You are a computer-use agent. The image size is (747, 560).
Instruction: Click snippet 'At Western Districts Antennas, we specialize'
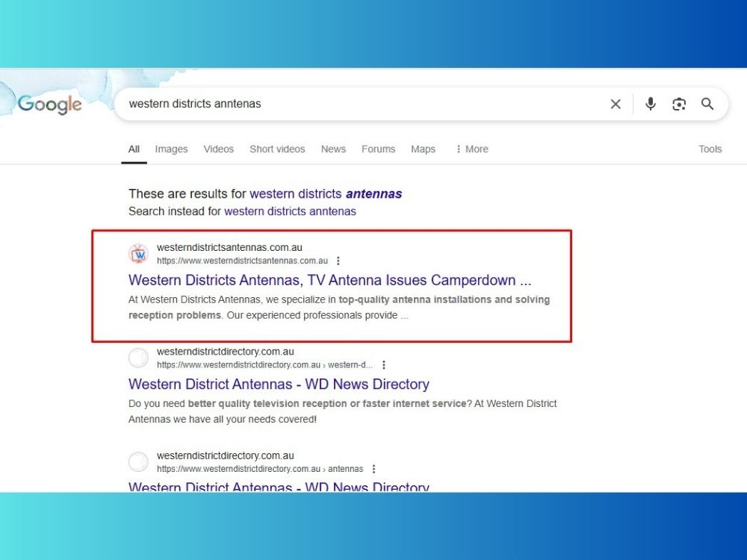tap(339, 307)
